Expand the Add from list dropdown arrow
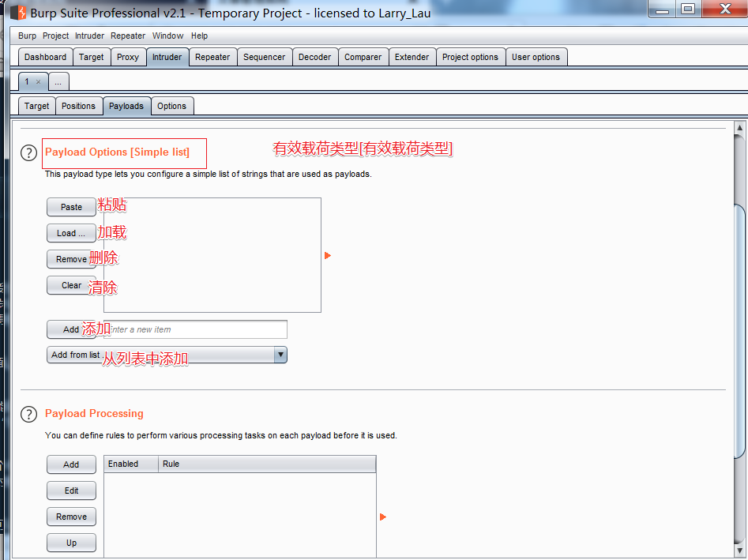The height and width of the screenshot is (560, 748). 280,355
